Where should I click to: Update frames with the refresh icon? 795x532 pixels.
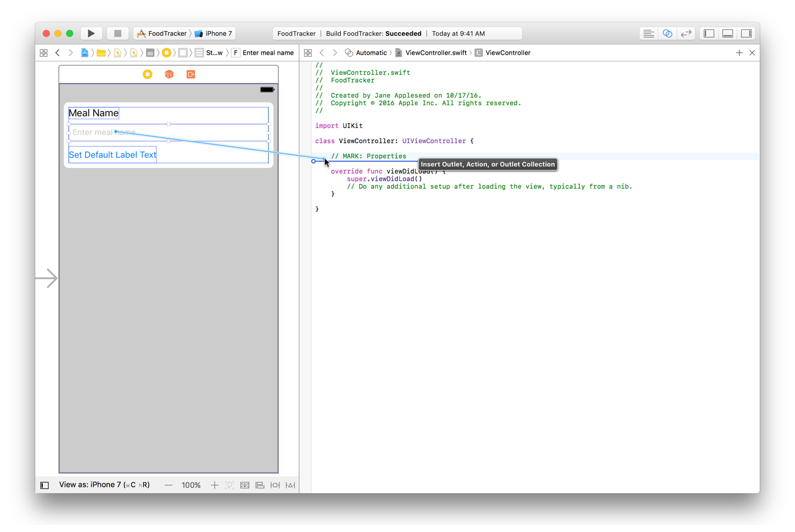tap(230, 485)
